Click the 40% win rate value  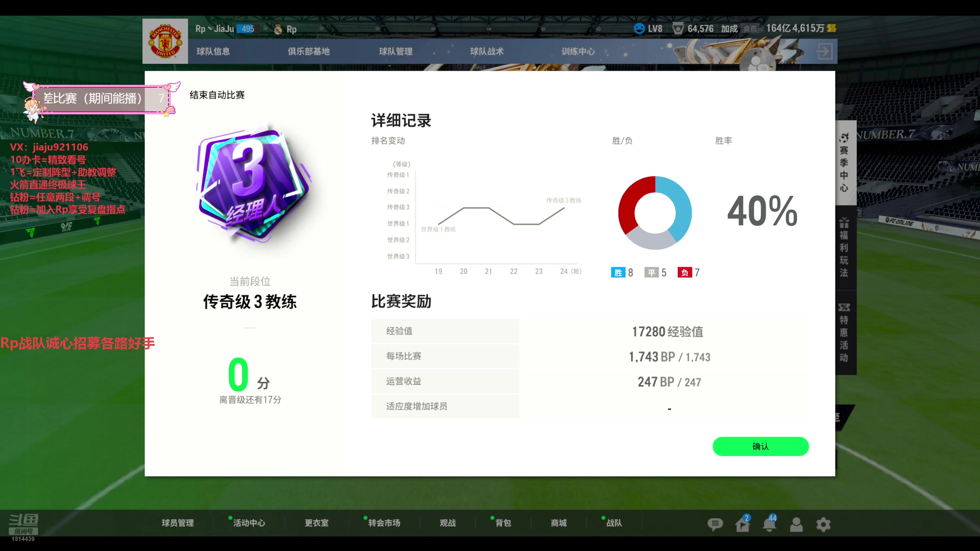point(762,211)
